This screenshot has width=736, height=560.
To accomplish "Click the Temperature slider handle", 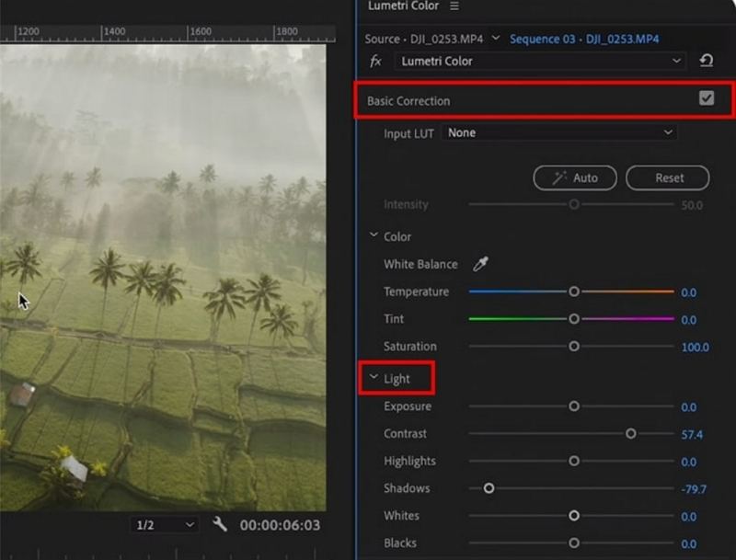I will click(x=574, y=291).
